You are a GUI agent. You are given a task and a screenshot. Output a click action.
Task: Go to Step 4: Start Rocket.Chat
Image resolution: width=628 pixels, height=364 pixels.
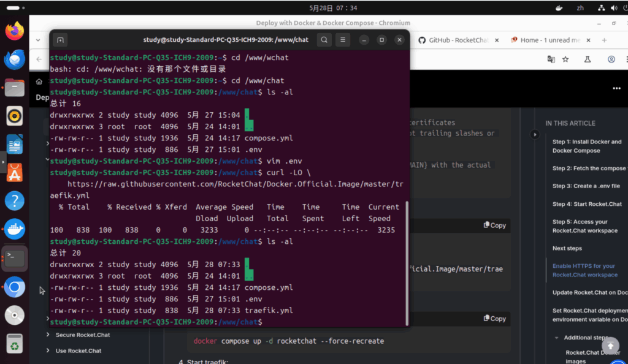[587, 204]
